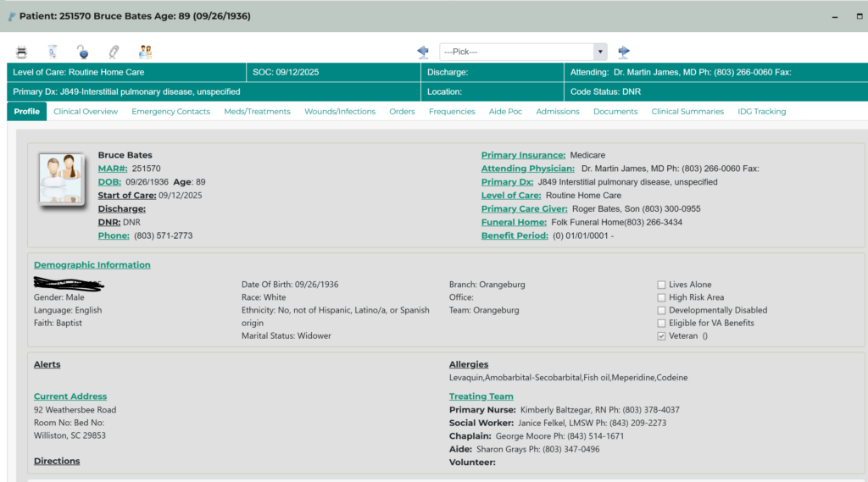Click the Directions link

pyautogui.click(x=57, y=461)
